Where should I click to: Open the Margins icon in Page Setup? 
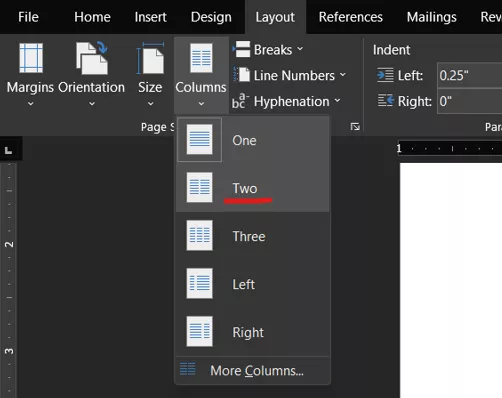[x=31, y=58]
